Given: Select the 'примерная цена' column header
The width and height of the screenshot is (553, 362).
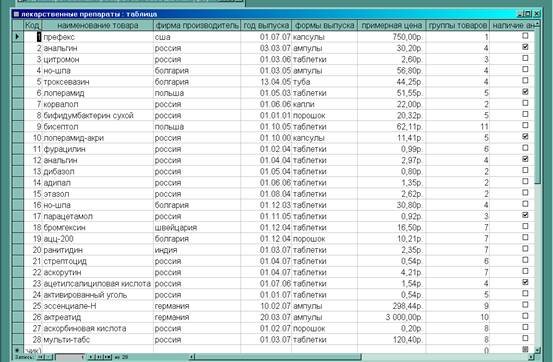Looking at the screenshot, I should click(391, 25).
